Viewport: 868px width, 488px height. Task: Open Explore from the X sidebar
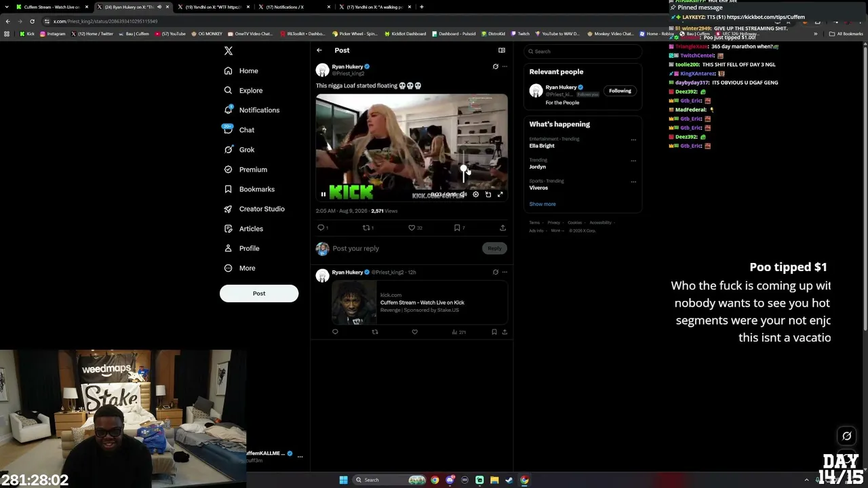tap(243, 90)
